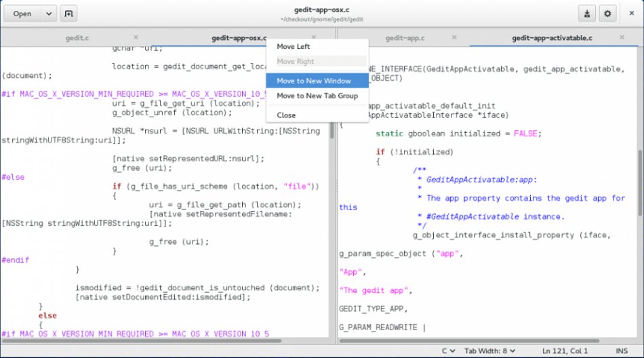Image resolution: width=644 pixels, height=358 pixels.
Task: Save the current document icon
Action: [587, 14]
